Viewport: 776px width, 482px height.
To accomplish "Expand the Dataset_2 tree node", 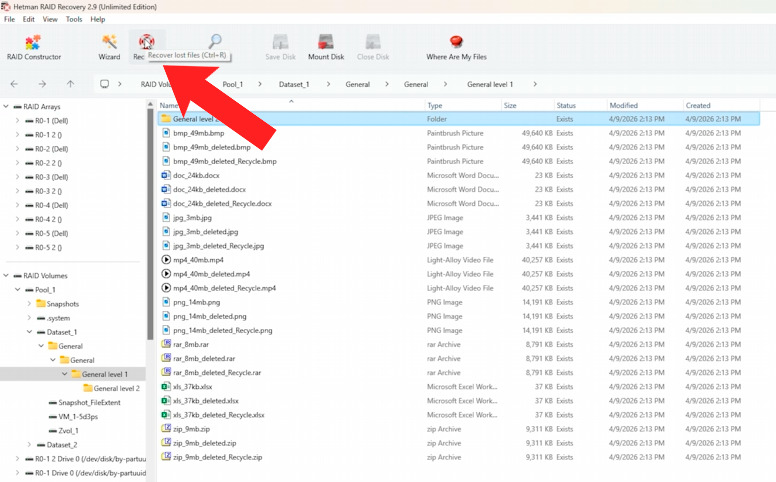I will (x=29, y=445).
